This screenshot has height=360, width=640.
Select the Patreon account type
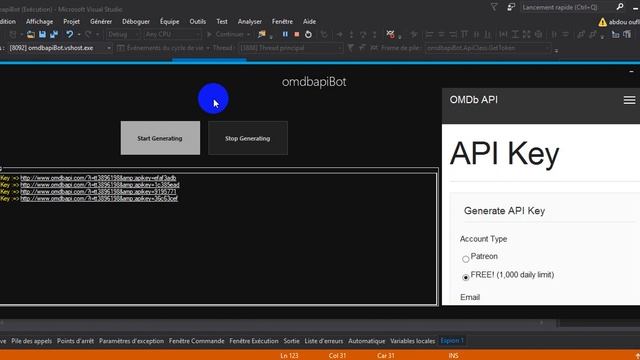(465, 259)
